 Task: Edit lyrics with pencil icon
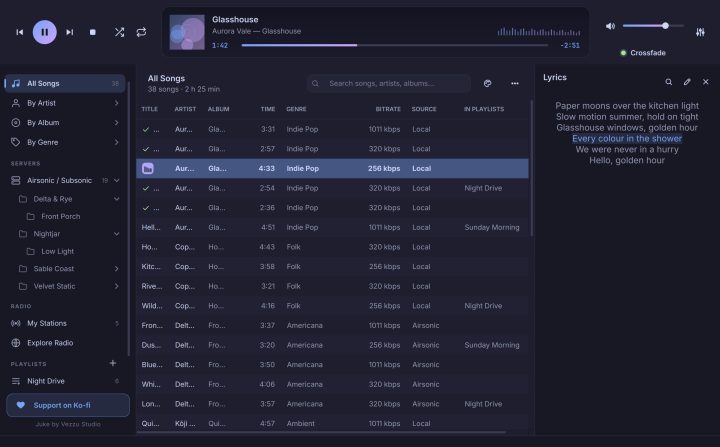point(687,82)
